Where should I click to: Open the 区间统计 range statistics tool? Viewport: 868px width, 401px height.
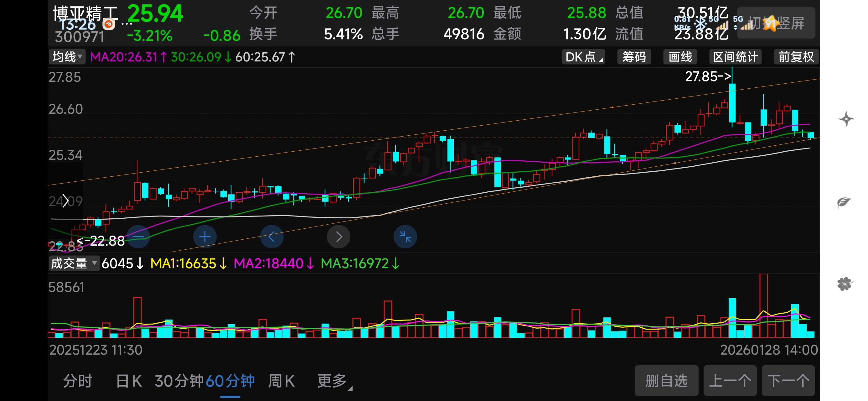pos(735,57)
